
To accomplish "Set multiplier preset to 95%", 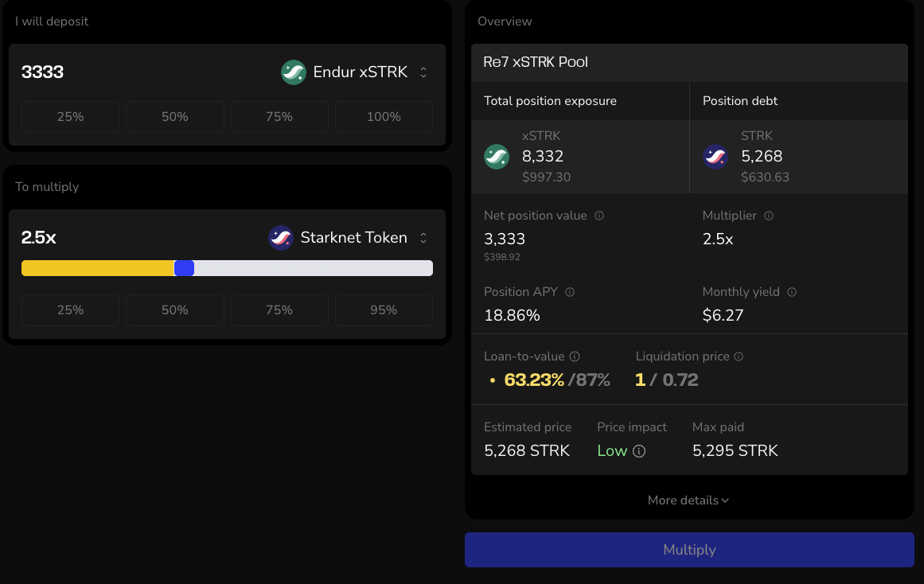I will click(x=384, y=310).
